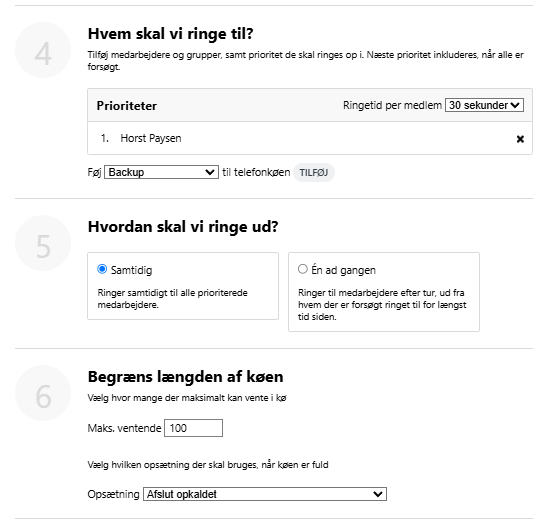Click the Ringetid per medlem label
This screenshot has width=557, height=529.
(x=392, y=106)
